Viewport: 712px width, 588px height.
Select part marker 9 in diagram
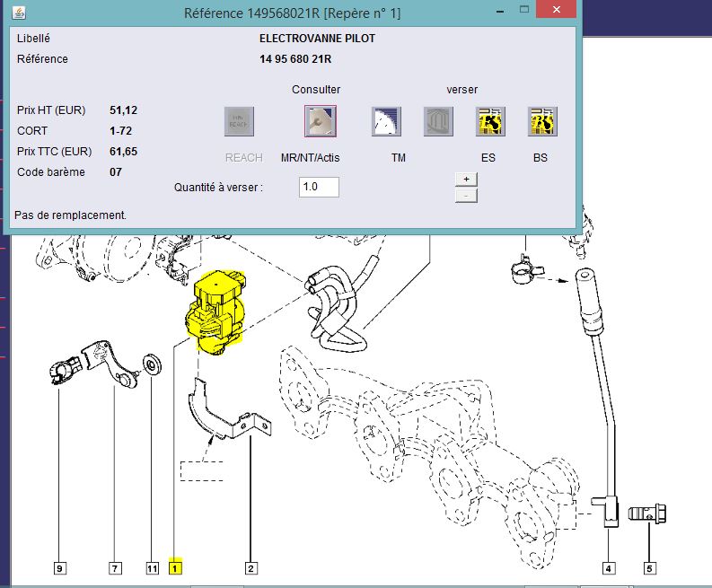click(59, 568)
